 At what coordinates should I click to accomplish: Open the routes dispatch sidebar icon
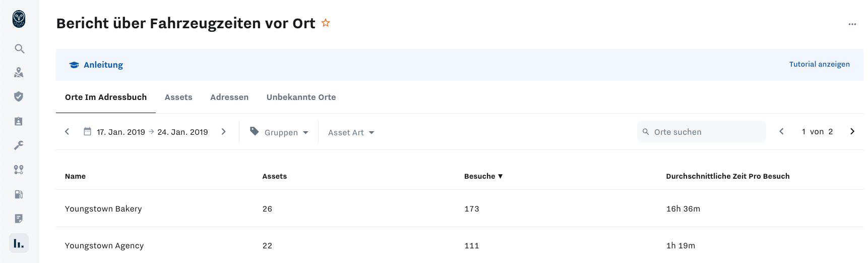click(19, 170)
